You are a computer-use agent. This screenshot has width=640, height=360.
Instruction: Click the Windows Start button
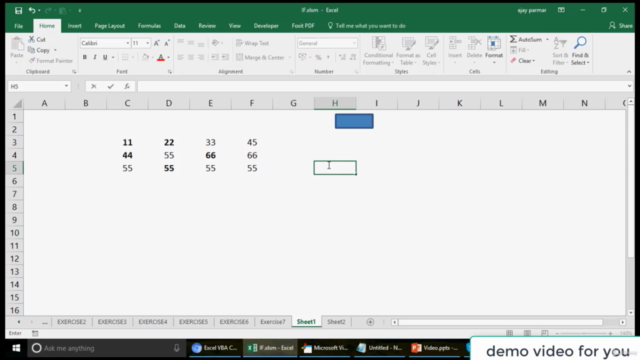16,348
